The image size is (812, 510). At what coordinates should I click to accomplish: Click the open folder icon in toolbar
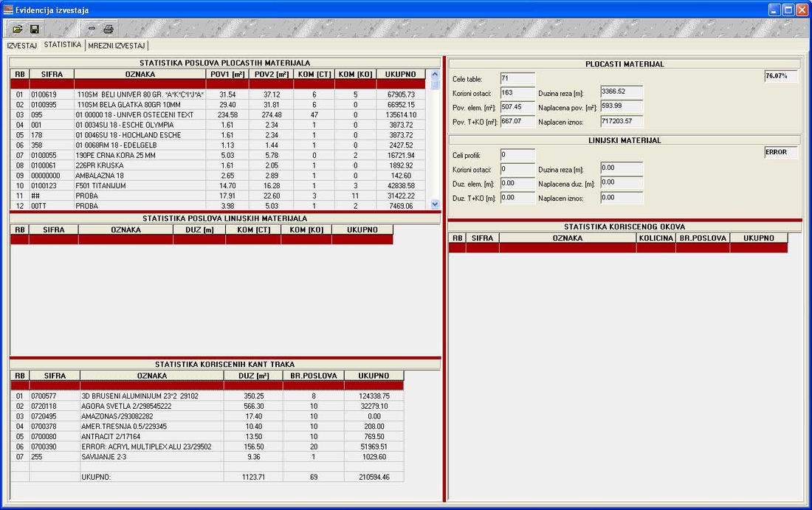pyautogui.click(x=17, y=30)
